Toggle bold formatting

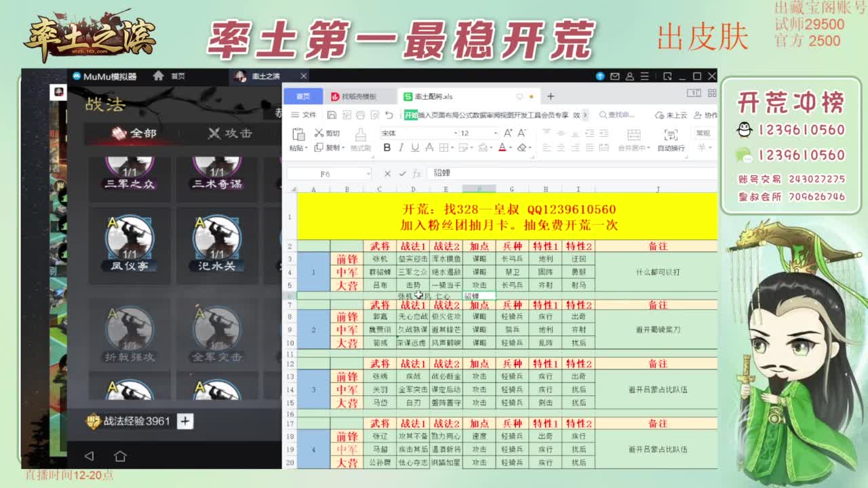(387, 148)
